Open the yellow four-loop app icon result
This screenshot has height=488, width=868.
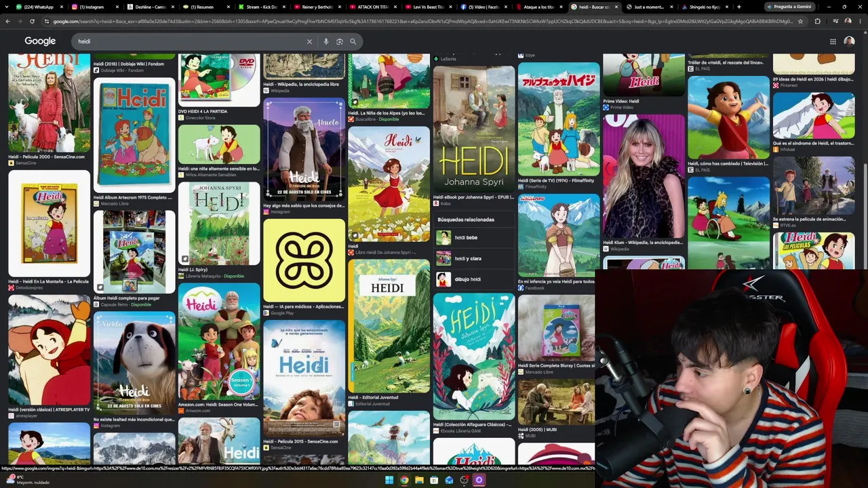(304, 260)
